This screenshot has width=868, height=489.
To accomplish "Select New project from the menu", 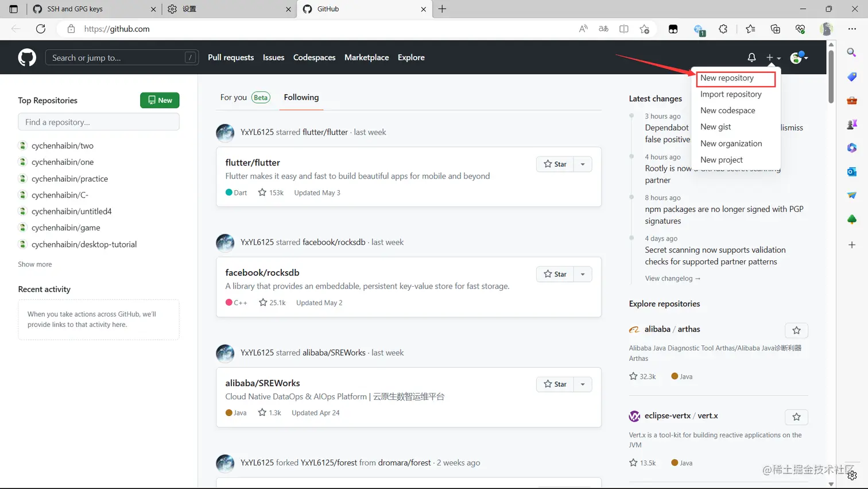I will pyautogui.click(x=722, y=160).
